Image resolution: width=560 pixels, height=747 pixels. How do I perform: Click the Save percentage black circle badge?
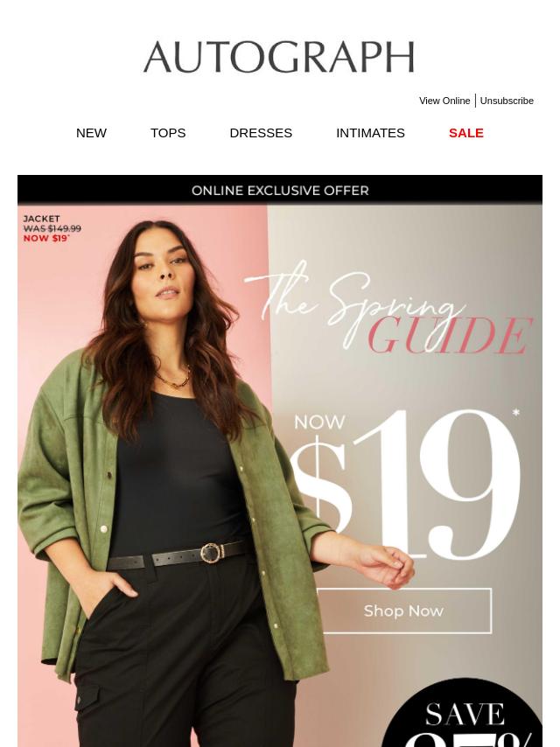click(465, 715)
